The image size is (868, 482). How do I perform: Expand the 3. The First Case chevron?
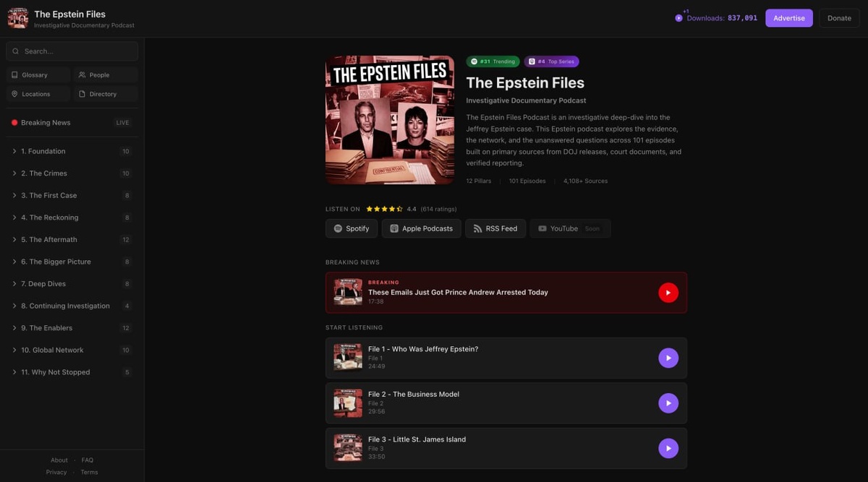14,196
